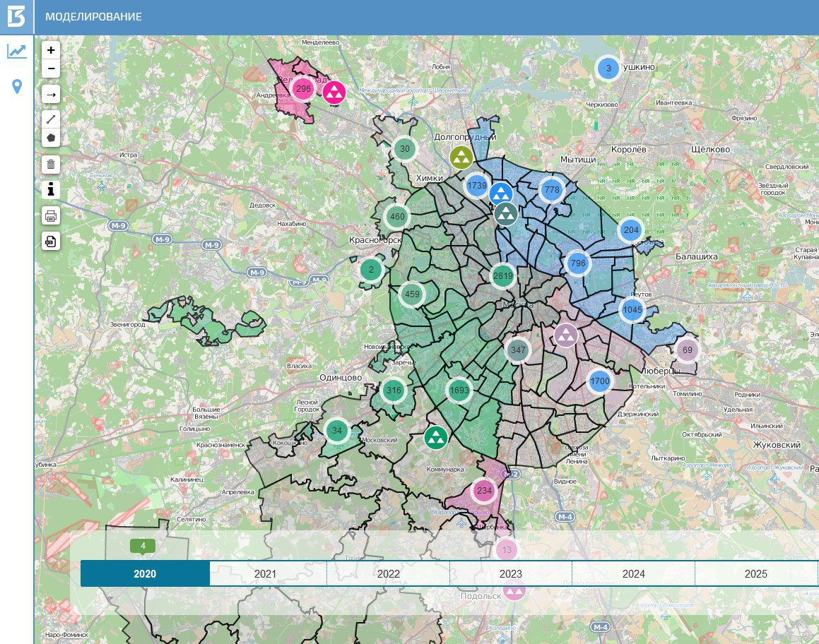Click the Одинцово city label
The height and width of the screenshot is (644, 819).
[341, 377]
